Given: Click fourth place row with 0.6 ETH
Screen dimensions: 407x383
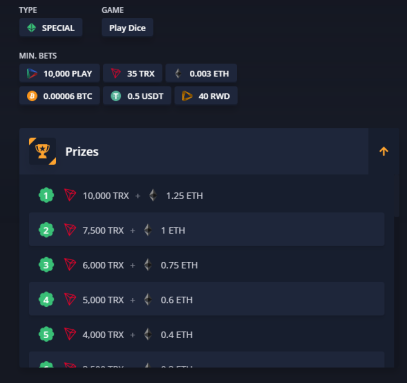Looking at the screenshot, I should (x=207, y=299).
